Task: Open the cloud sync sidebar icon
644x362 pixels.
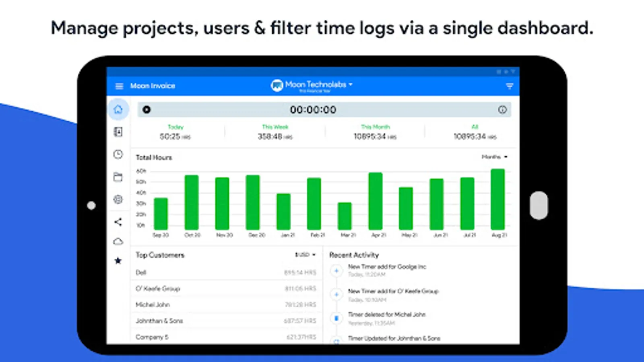Action: tap(118, 241)
